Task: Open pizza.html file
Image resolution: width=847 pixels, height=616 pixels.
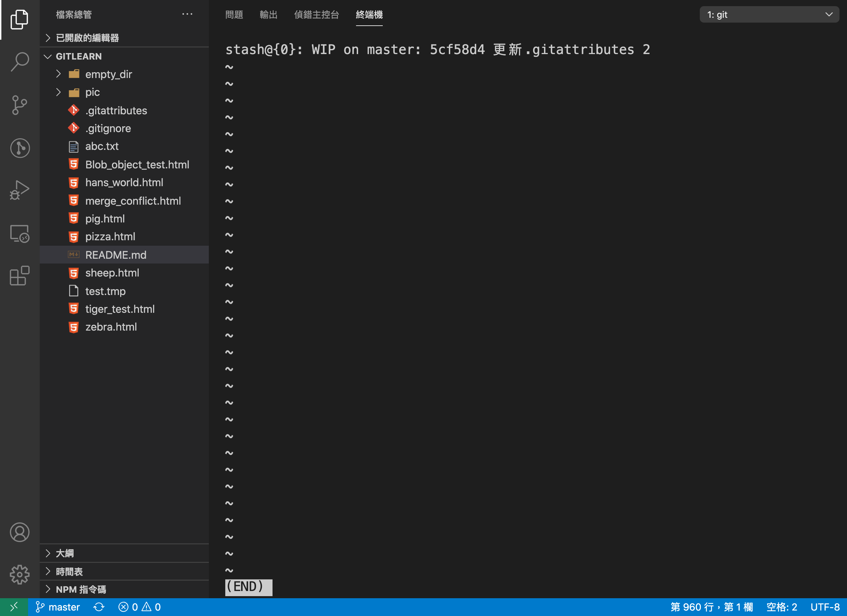Action: pyautogui.click(x=124, y=237)
